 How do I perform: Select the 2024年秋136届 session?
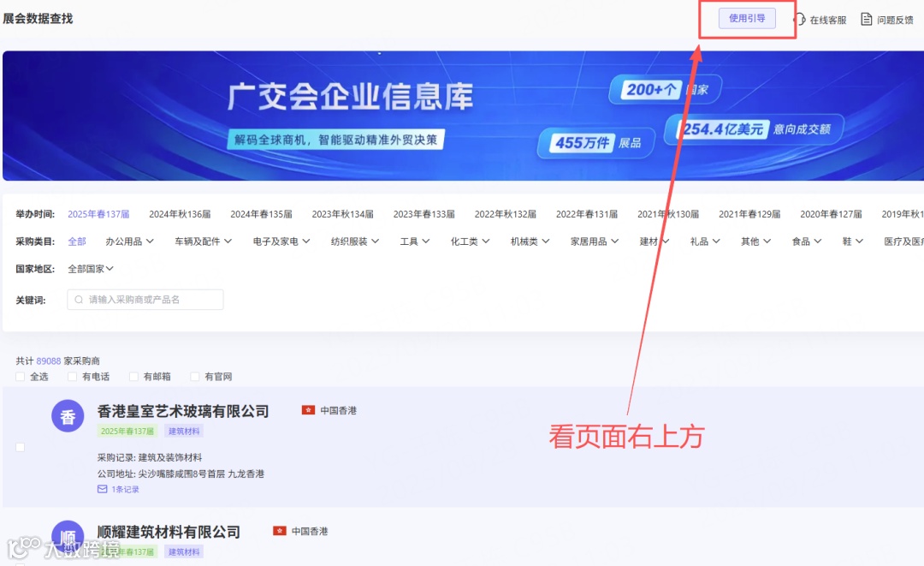point(180,214)
